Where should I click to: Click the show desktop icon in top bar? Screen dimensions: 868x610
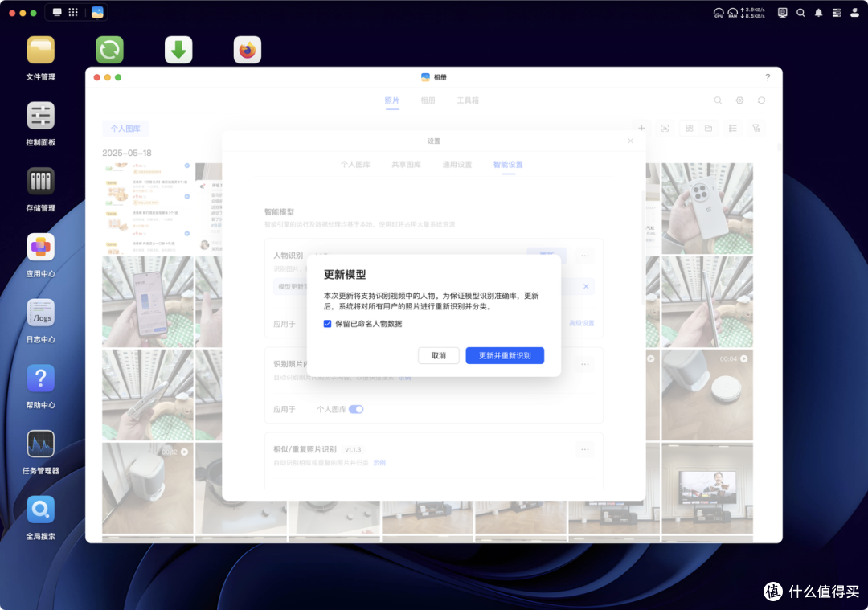(x=57, y=12)
